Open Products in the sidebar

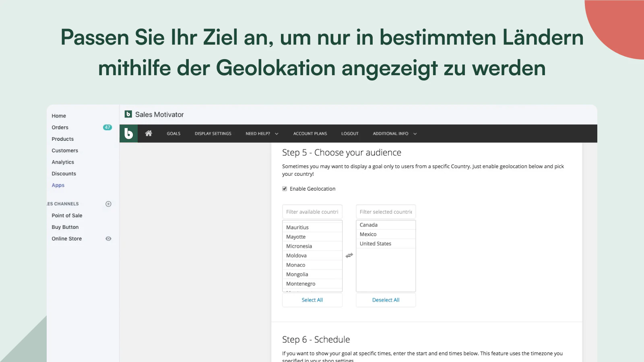tap(63, 139)
